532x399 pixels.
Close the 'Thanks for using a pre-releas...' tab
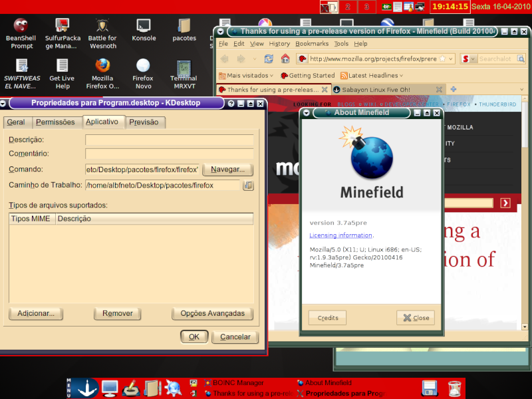325,90
